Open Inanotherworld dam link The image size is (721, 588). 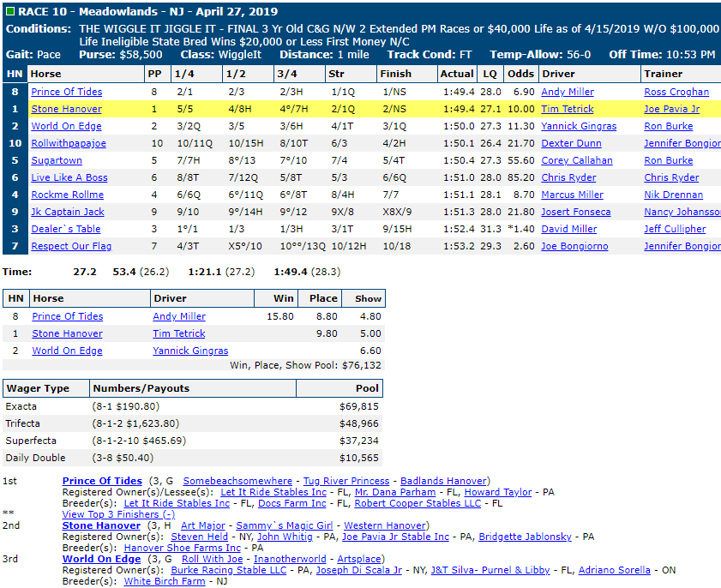(290, 559)
